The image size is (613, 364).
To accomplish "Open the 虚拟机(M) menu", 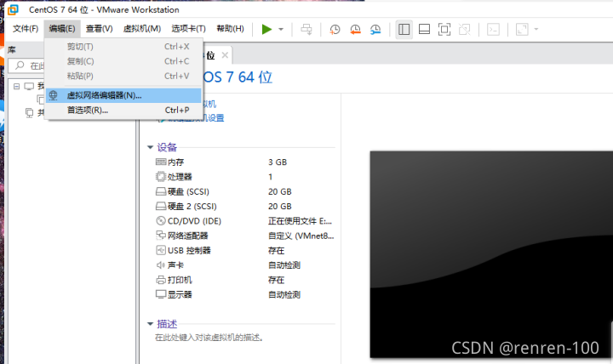I will tap(142, 29).
